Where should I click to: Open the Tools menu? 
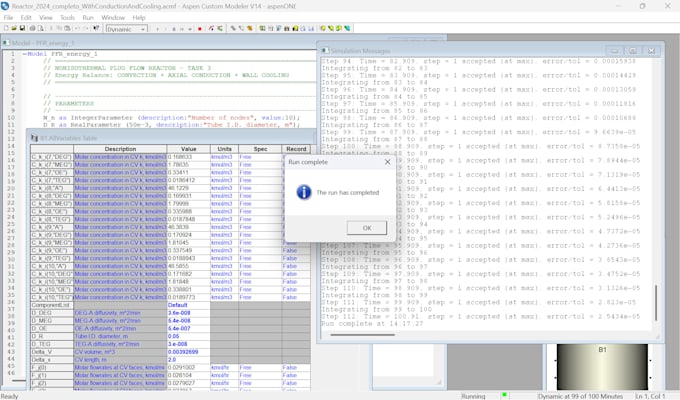[67, 18]
